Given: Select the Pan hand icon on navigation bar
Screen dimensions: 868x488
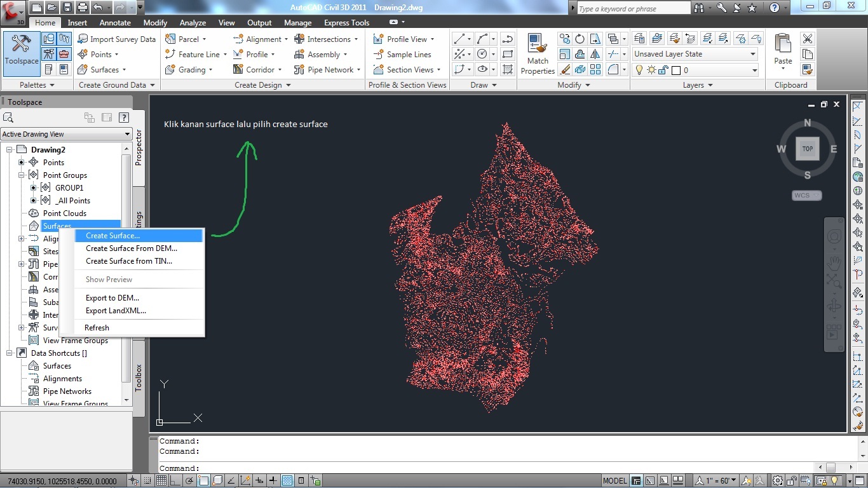Looking at the screenshot, I should click(x=833, y=262).
